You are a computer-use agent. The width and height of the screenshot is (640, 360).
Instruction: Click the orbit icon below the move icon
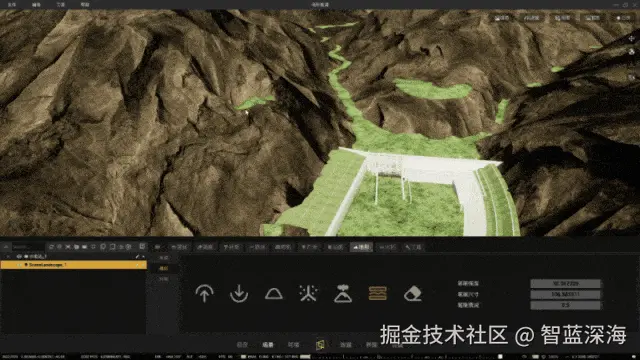[x=631, y=52]
